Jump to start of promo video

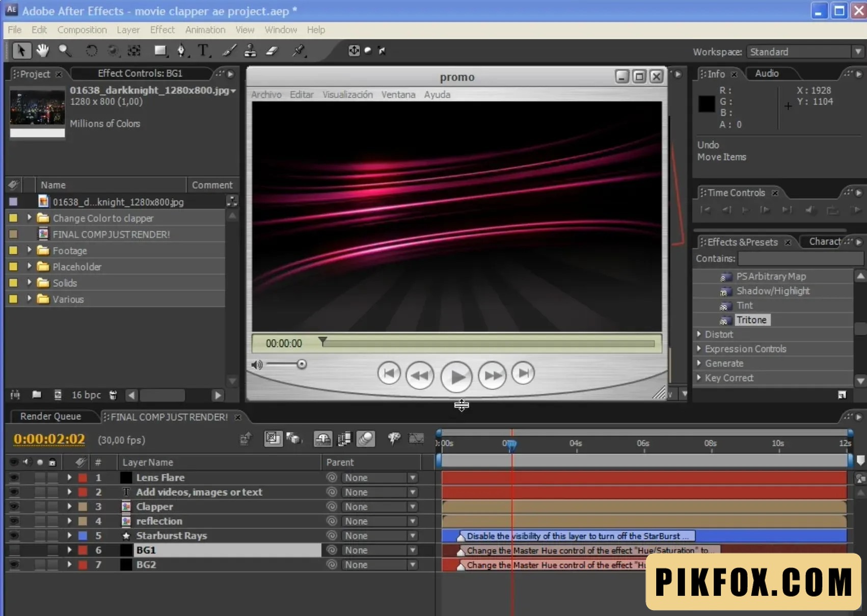coord(389,373)
